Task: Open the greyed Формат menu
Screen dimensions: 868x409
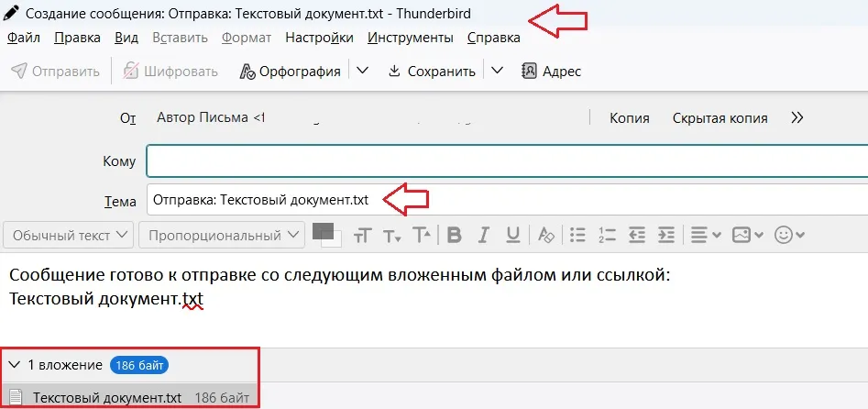Action: click(247, 38)
